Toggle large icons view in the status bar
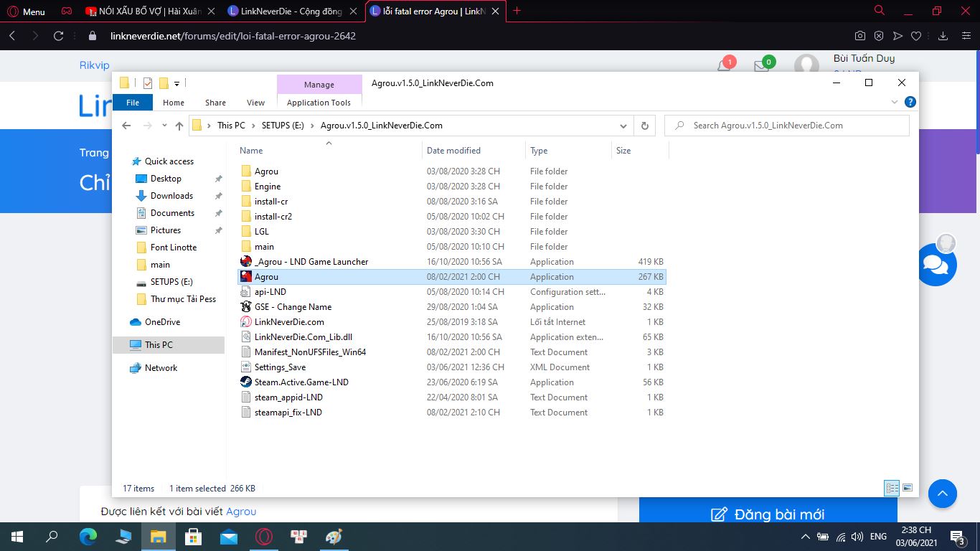 tap(907, 487)
